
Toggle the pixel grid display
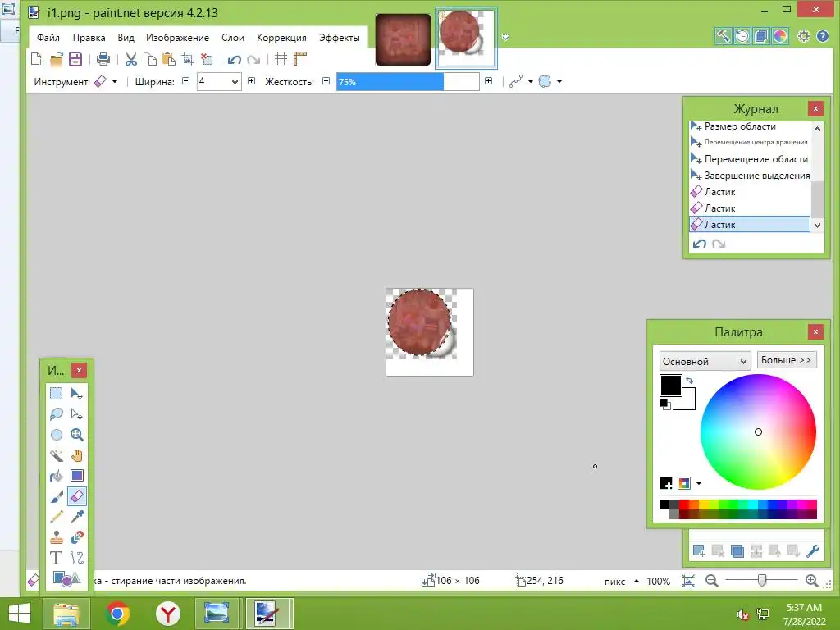point(281,59)
